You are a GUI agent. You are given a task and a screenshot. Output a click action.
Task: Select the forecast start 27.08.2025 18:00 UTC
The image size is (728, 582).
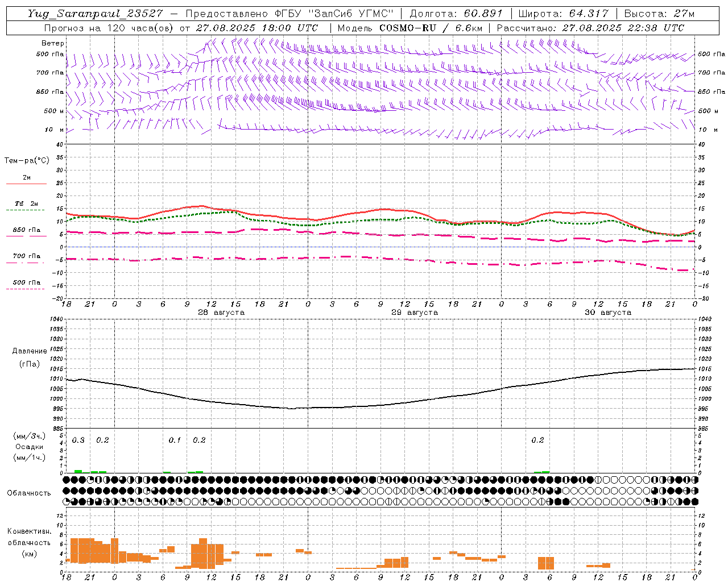tap(257, 28)
